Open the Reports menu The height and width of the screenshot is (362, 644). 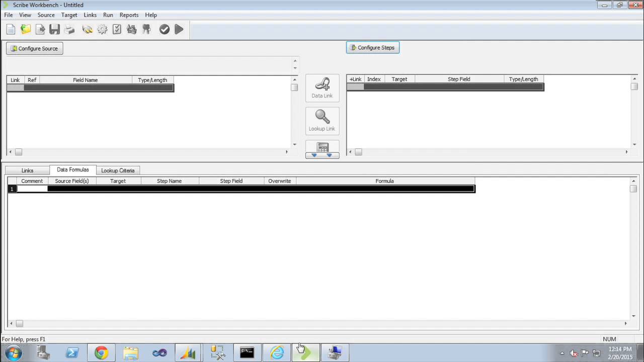point(129,15)
